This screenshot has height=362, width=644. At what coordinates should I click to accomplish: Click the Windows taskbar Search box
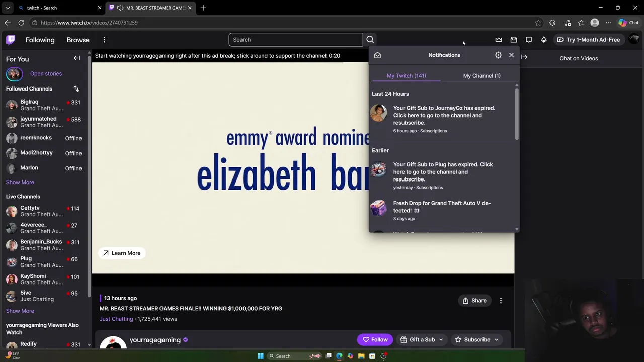295,356
